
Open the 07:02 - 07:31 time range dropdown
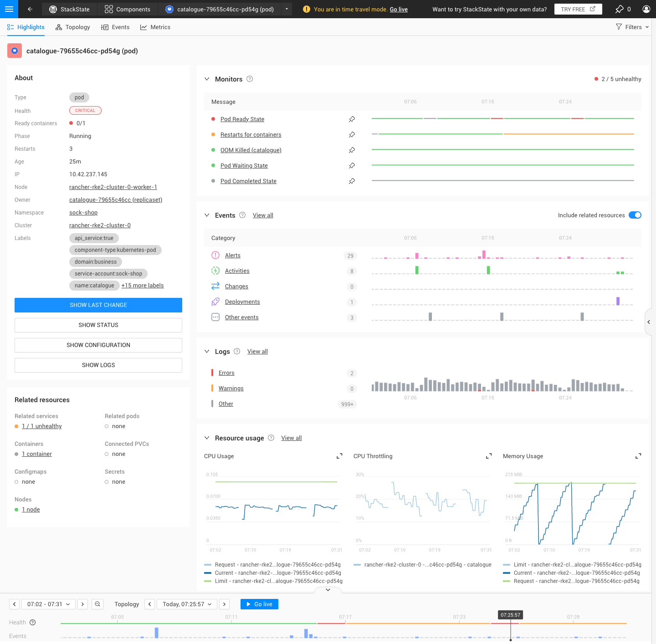pyautogui.click(x=49, y=604)
